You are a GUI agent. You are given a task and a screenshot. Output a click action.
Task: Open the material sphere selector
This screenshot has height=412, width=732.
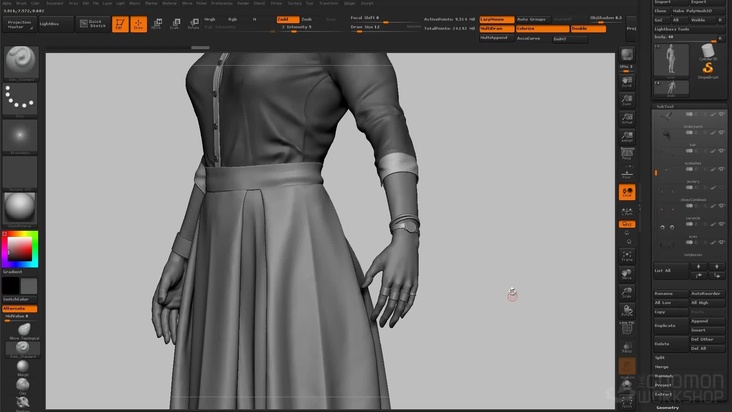click(x=20, y=207)
